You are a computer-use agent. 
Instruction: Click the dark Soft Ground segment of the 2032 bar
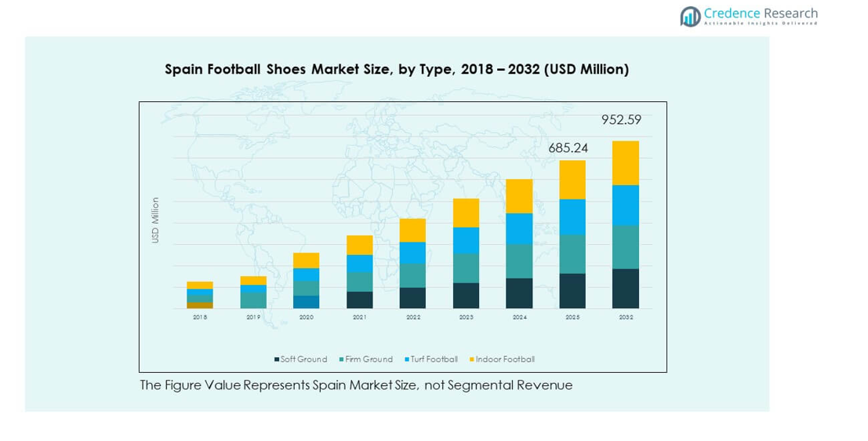click(x=625, y=288)
